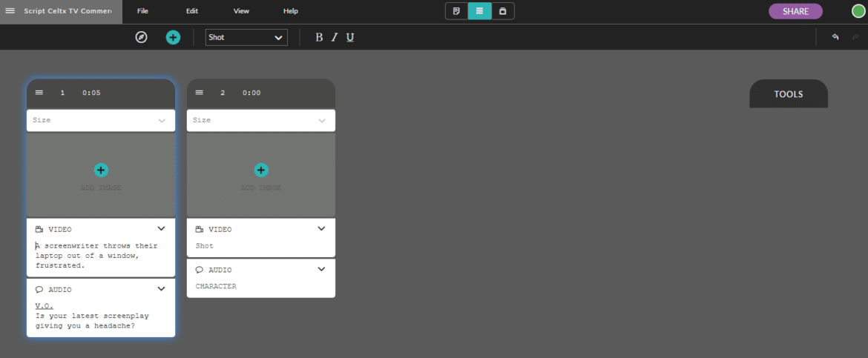Click the compass navigation icon
Image resolution: width=868 pixels, height=358 pixels.
141,37
